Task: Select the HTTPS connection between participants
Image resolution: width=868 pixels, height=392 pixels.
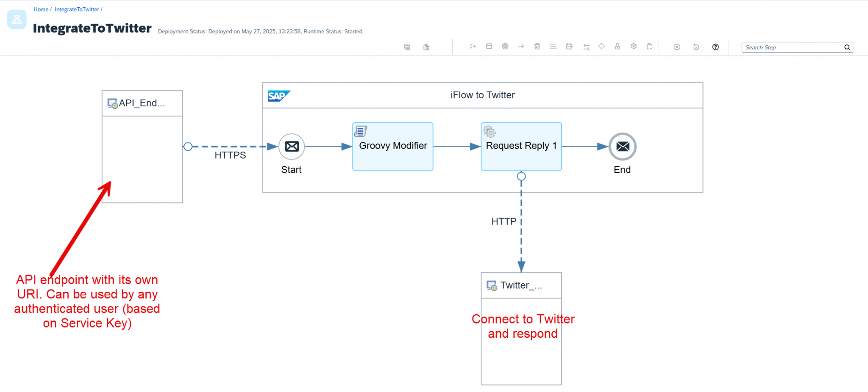Action: [231, 146]
